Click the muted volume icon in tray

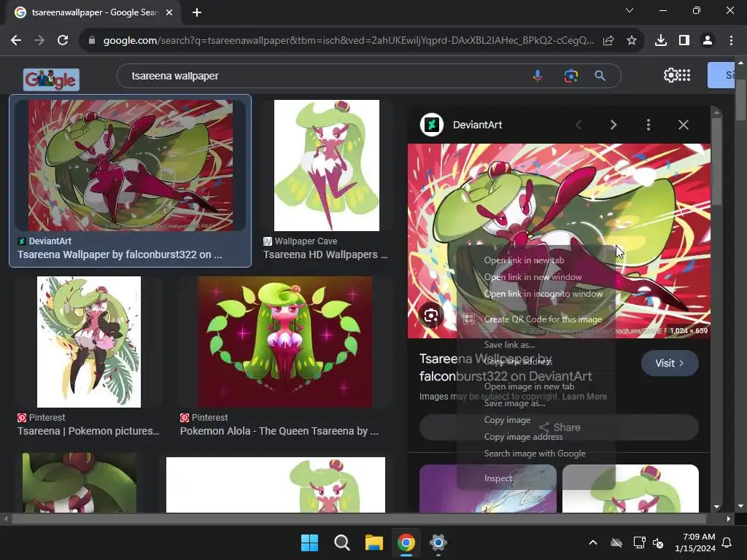(658, 542)
